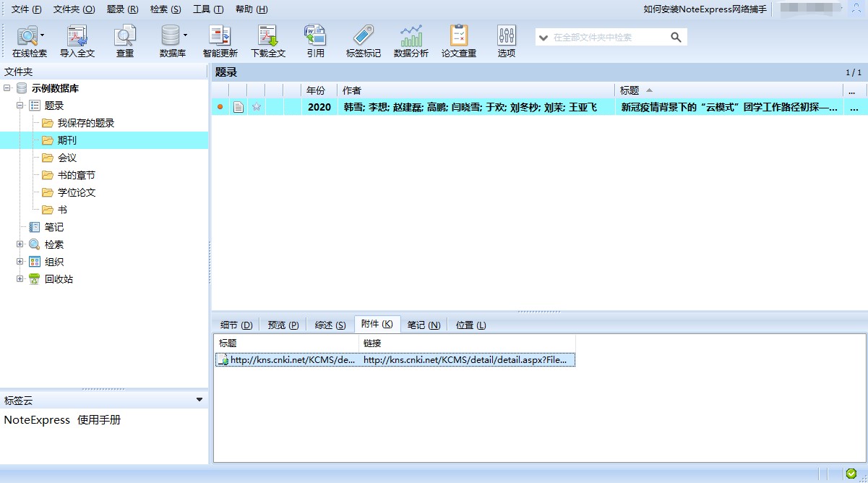Toggle the star mark on the 2020 record

pos(256,107)
